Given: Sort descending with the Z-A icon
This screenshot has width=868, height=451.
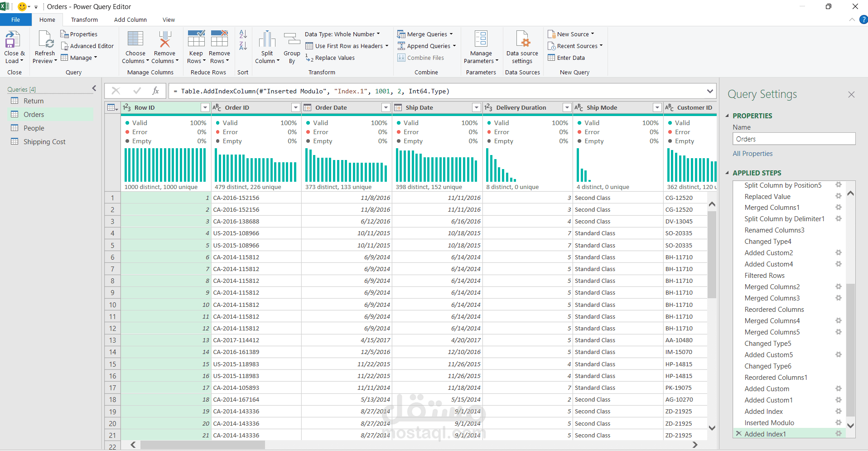Looking at the screenshot, I should pos(243,46).
